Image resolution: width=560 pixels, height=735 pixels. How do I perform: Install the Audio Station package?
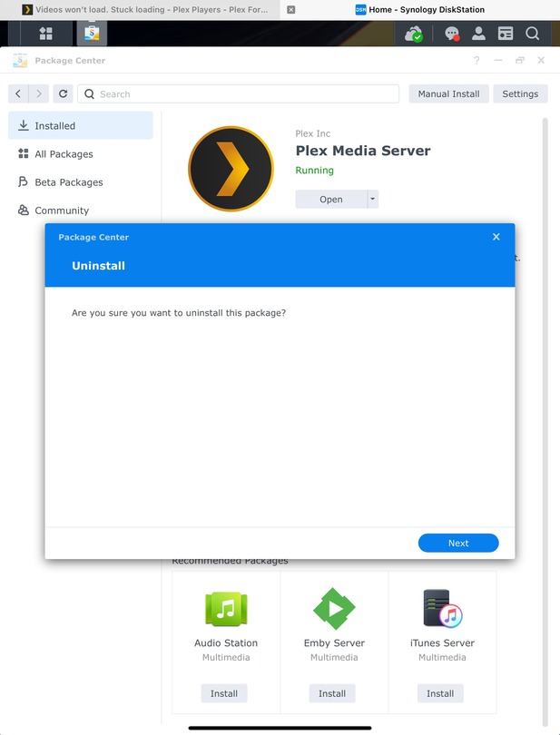224,693
